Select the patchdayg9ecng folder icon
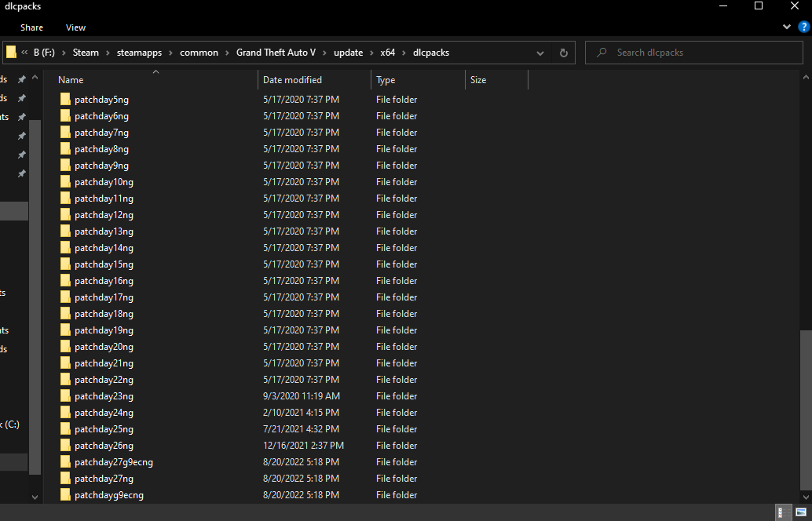The image size is (812, 521). pyautogui.click(x=65, y=495)
